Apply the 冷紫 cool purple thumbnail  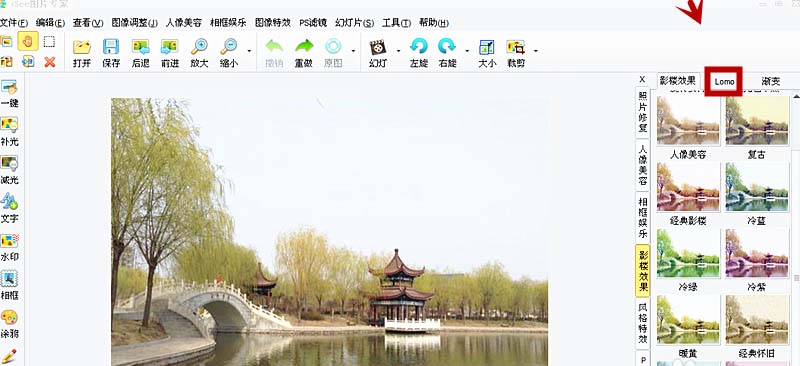tap(757, 253)
